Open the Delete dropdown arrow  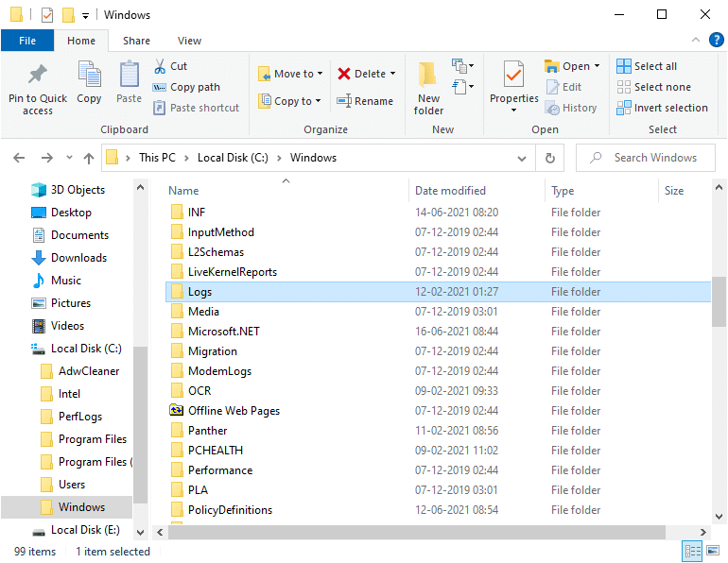click(392, 74)
